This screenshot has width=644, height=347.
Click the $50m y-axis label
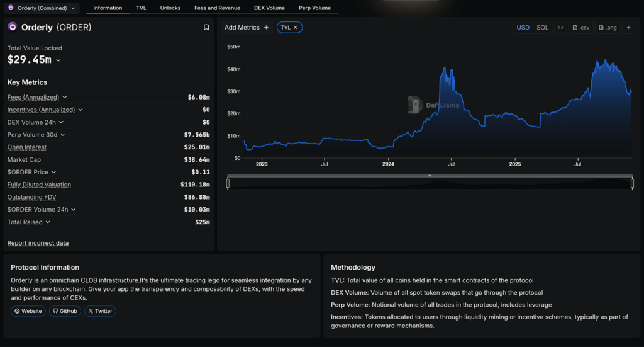pyautogui.click(x=234, y=47)
